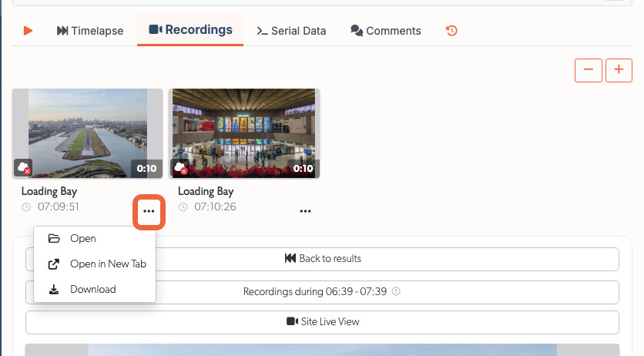Screen dimensions: 644x356
Task: Open the market hall recording thumbnail
Action: [244, 133]
